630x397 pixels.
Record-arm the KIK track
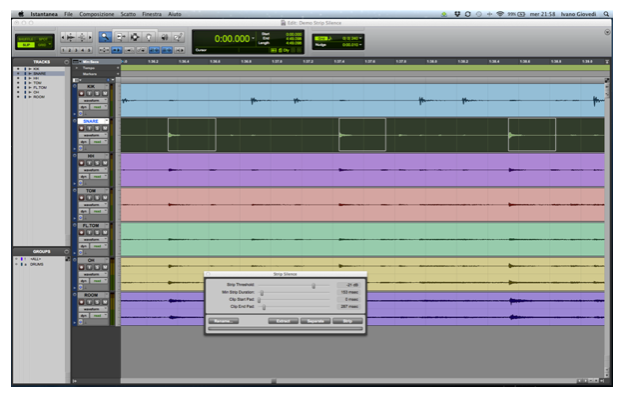click(82, 94)
